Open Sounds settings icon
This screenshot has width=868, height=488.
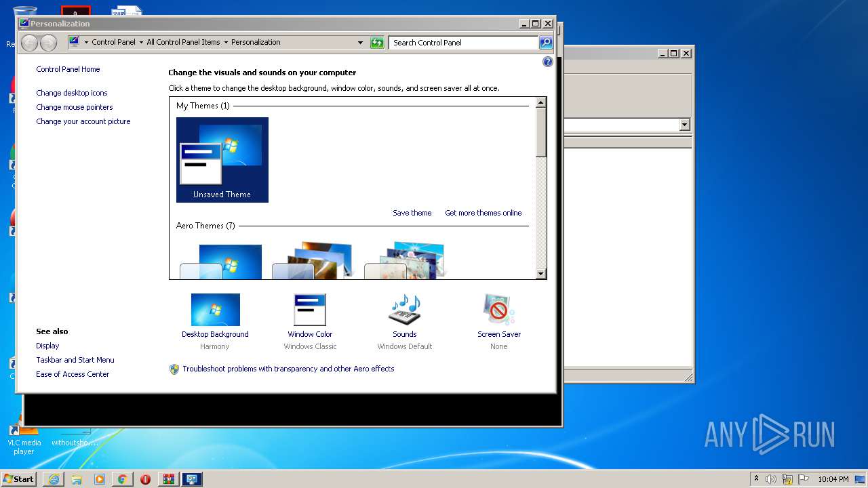(x=405, y=310)
